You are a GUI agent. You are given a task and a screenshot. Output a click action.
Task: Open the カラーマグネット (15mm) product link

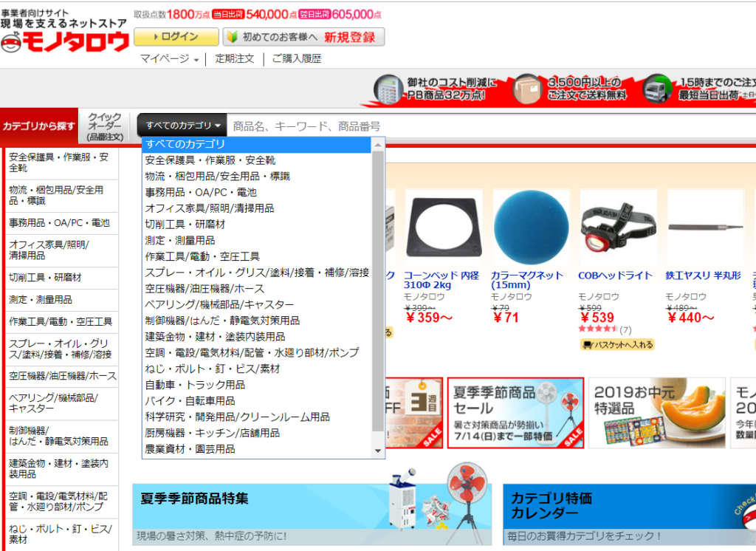pos(527,280)
